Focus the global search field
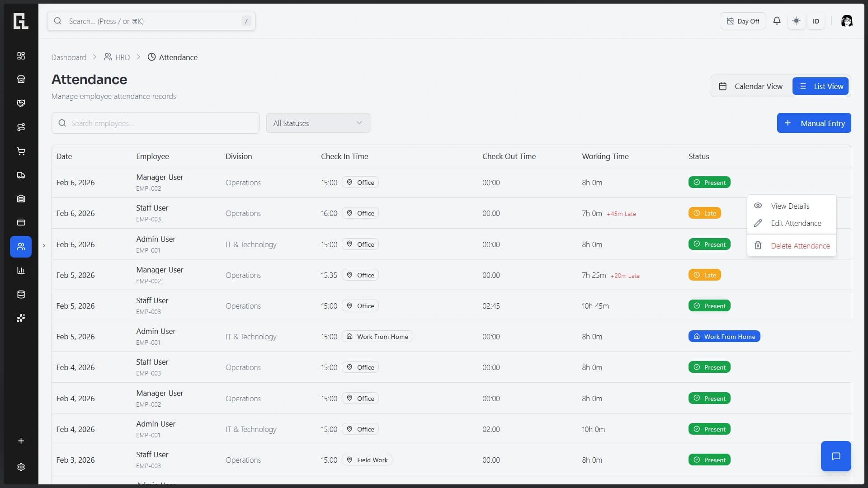Screen dimensions: 868x488 coord(151,21)
